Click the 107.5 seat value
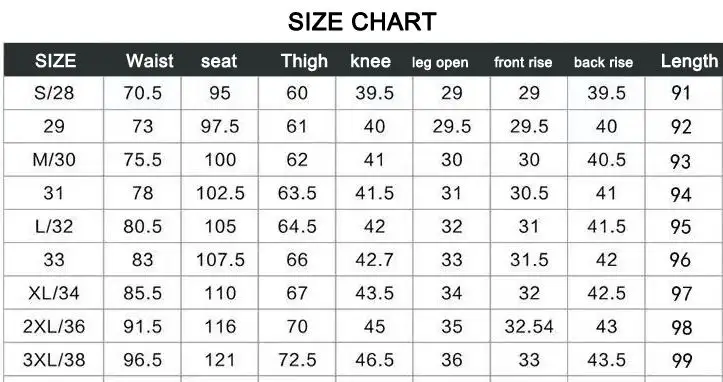Screen dimensions: 723x382 coord(220,260)
